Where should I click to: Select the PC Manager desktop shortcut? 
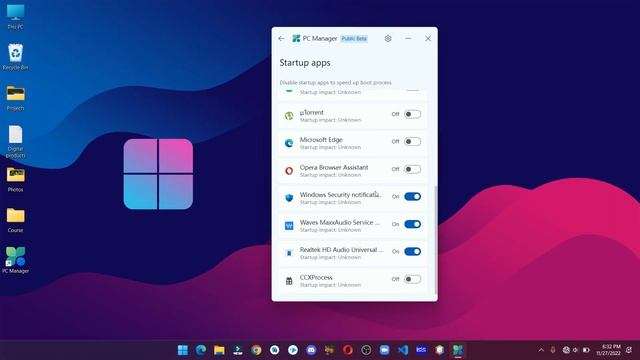click(16, 260)
